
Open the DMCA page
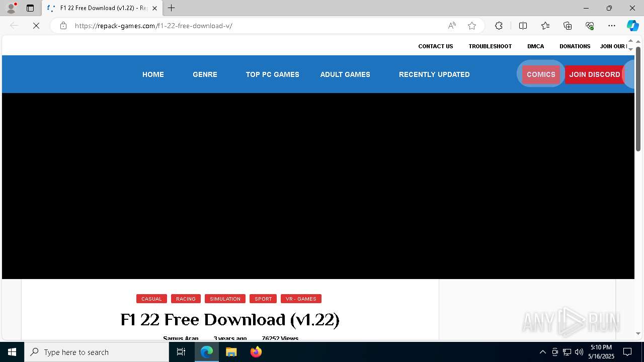pyautogui.click(x=536, y=46)
